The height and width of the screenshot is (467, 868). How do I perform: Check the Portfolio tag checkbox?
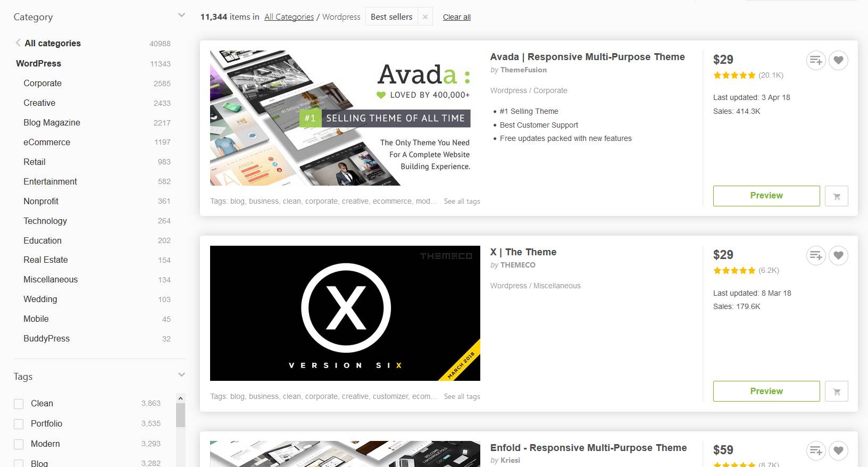(19, 424)
